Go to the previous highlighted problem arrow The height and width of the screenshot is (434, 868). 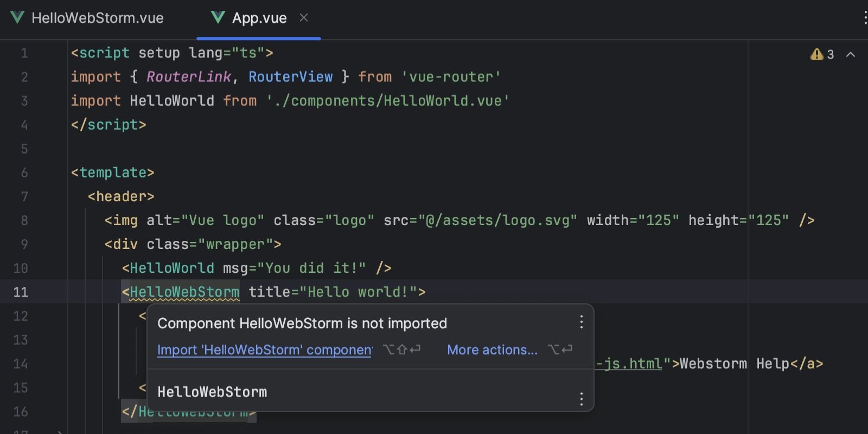tap(851, 54)
